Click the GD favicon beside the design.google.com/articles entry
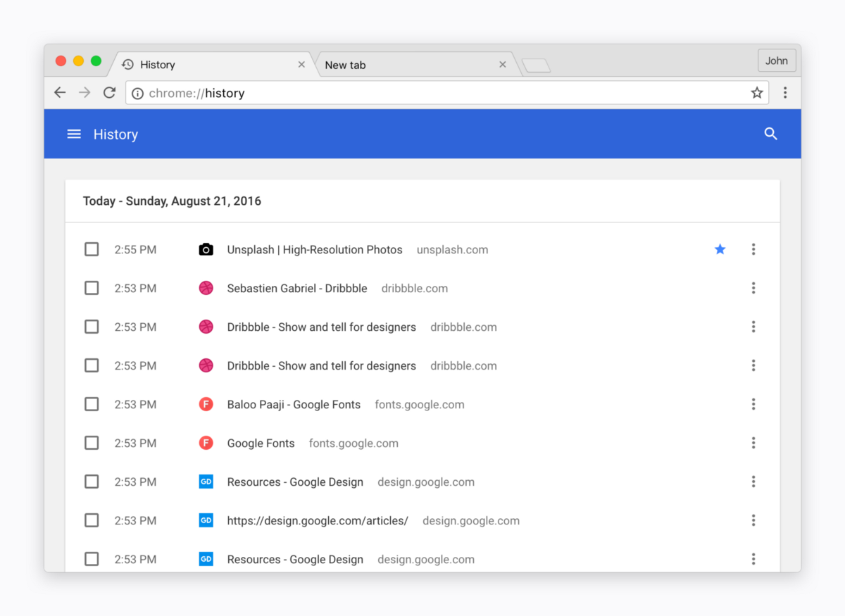Screen dimensions: 845x616 (x=206, y=520)
